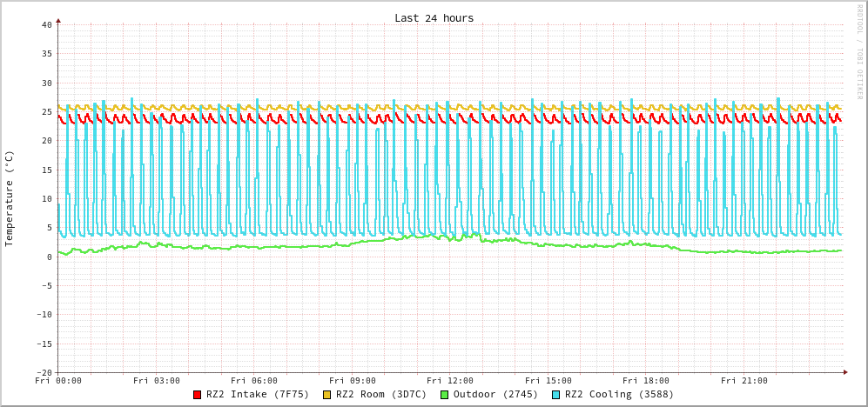Click the yellow RZ2 Room legend swatch

[x=327, y=395]
